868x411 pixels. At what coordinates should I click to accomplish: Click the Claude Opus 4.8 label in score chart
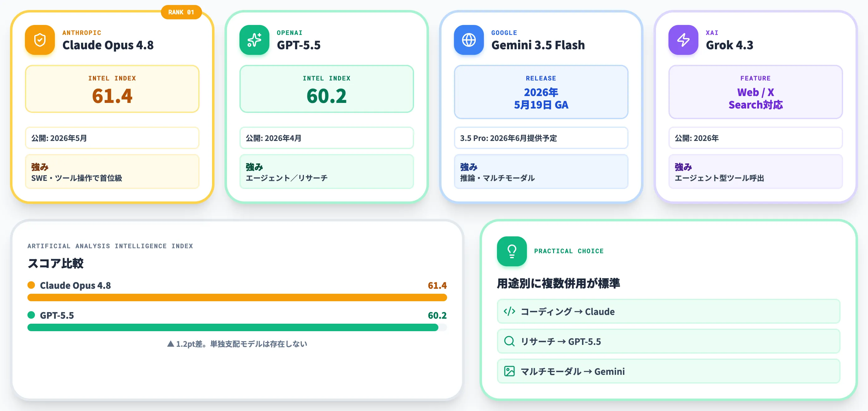point(75,285)
